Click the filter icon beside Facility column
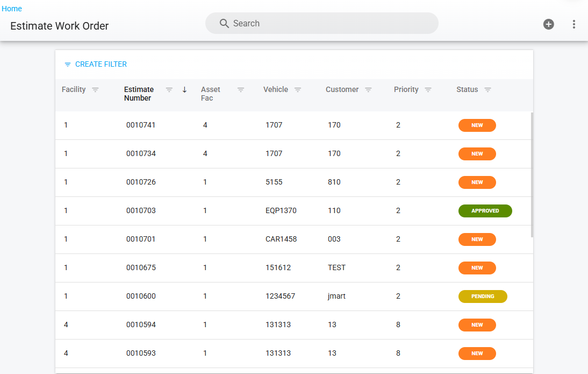 tap(95, 90)
